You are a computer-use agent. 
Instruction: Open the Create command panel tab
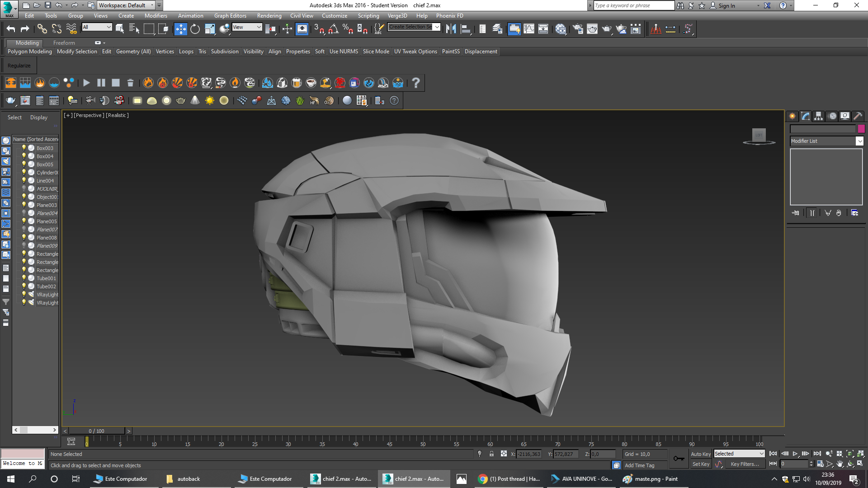click(x=792, y=116)
